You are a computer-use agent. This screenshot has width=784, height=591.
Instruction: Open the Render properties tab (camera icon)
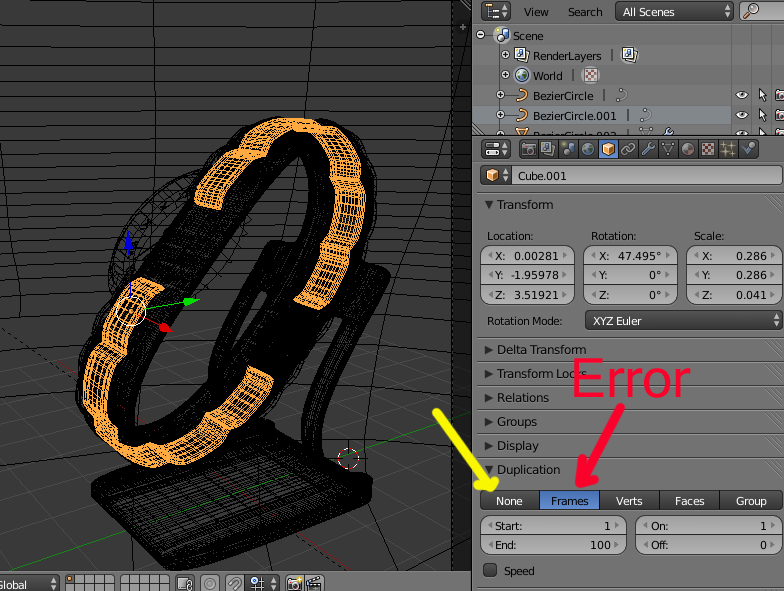point(528,149)
